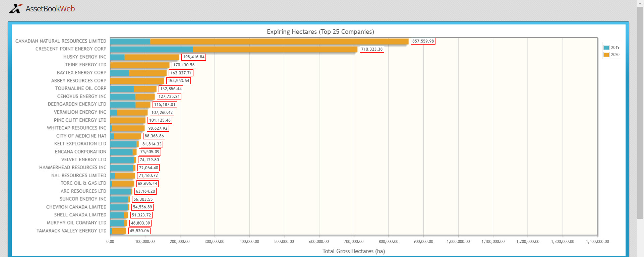Click the 88,368.86 value label
The image size is (644, 257).
(154, 136)
